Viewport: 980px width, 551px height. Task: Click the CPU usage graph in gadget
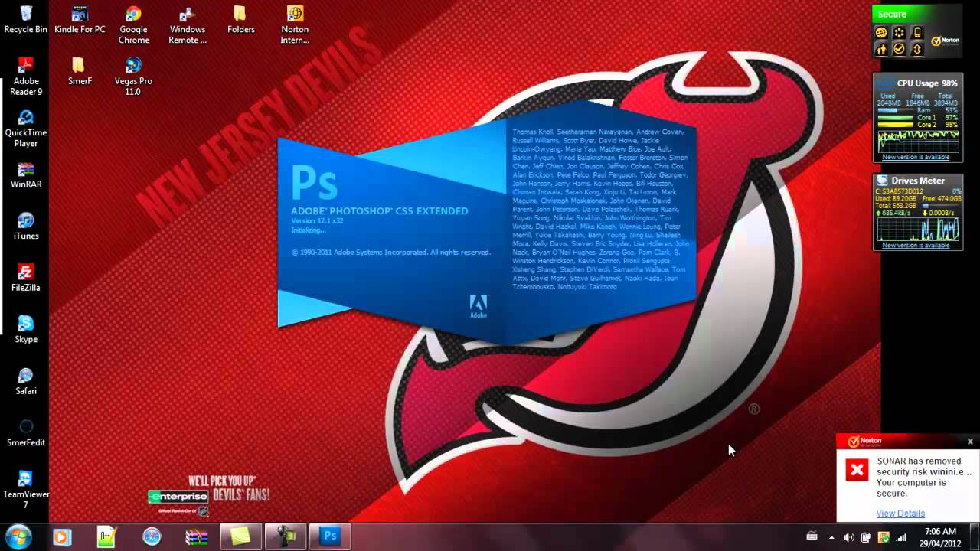[918, 141]
